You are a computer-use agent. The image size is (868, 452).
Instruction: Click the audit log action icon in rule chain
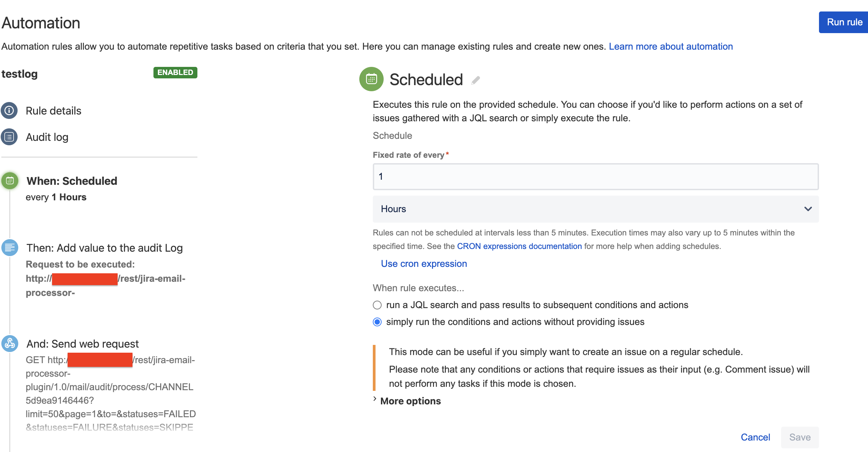10,248
